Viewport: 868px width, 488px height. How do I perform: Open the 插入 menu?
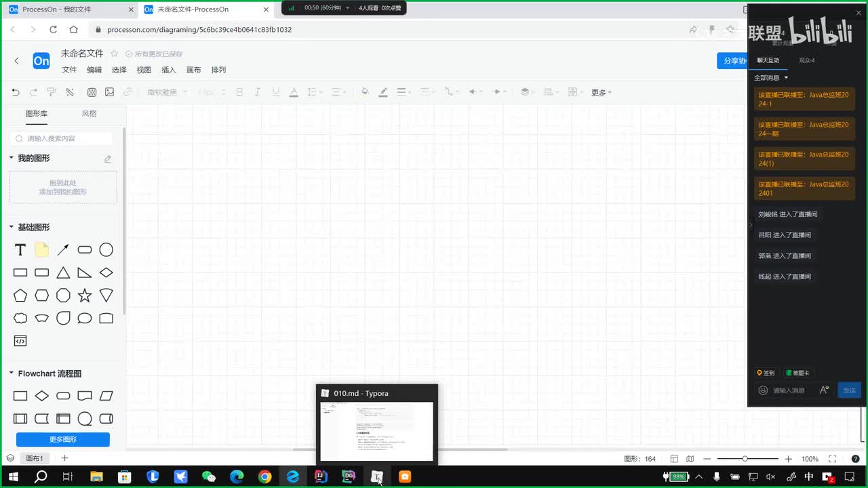click(169, 70)
